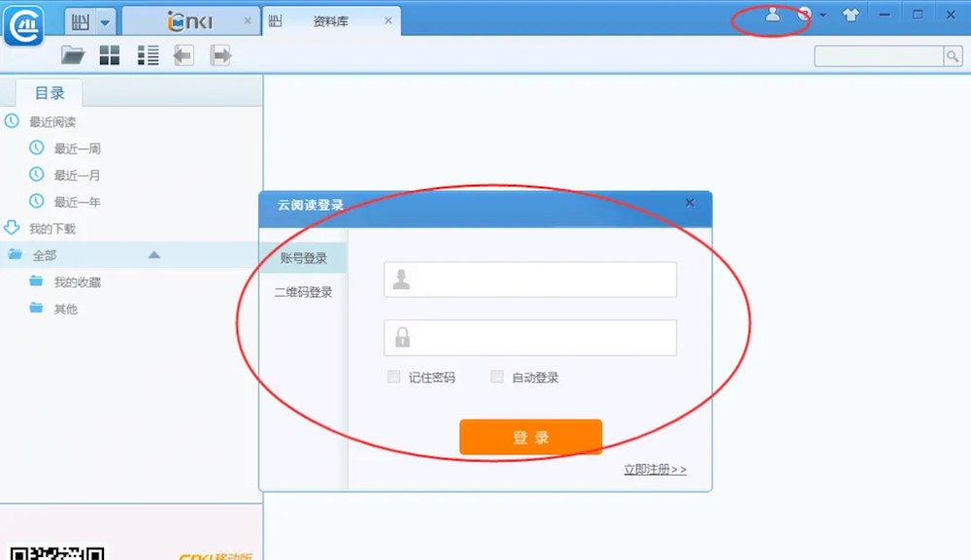Viewport: 971px width, 560px height.
Task: Open the 立即注册 registration link
Action: pyautogui.click(x=654, y=470)
